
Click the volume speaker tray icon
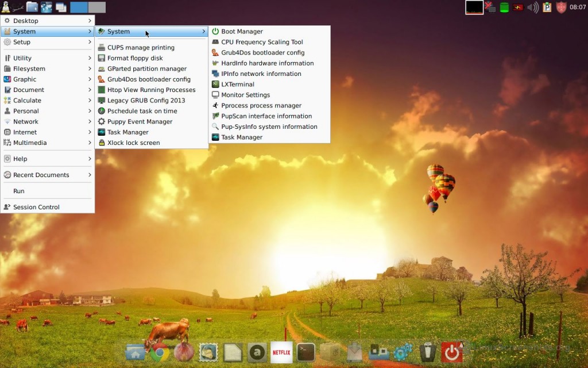click(x=533, y=7)
